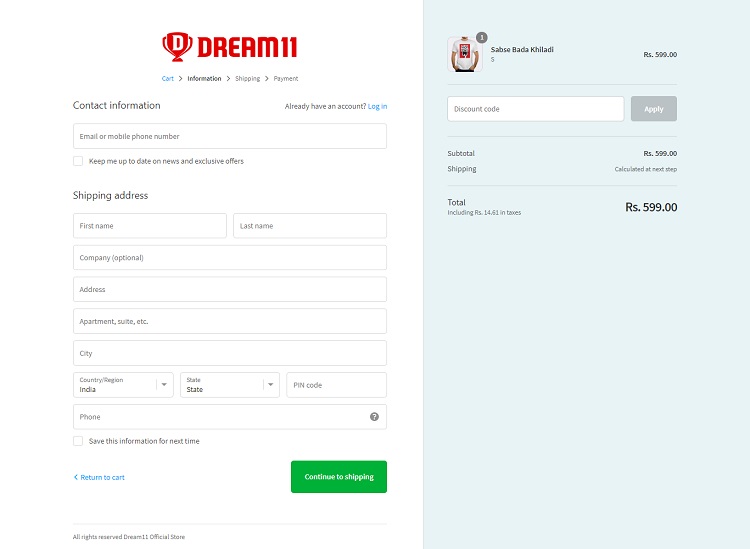Focus the Phone field
Viewport: 750px width, 549px height.
(x=230, y=417)
